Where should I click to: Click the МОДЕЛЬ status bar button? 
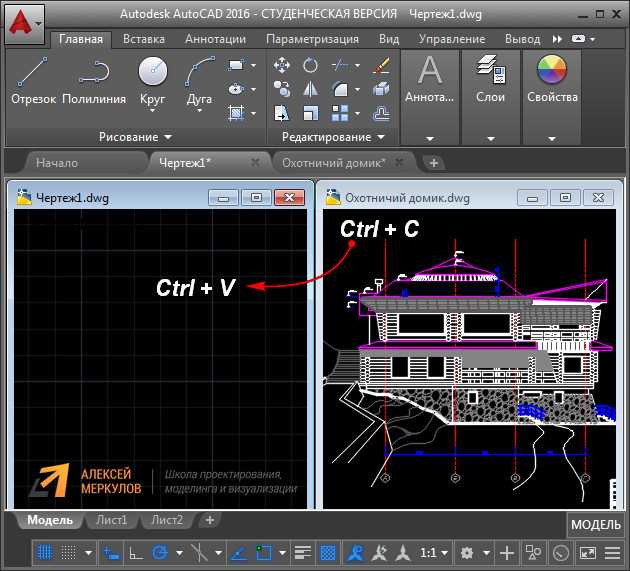point(595,525)
